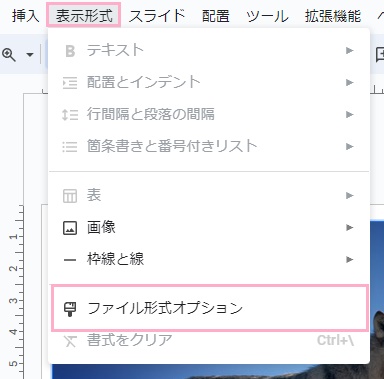Open the スライド menu
The width and height of the screenshot is (384, 379).
point(157,16)
